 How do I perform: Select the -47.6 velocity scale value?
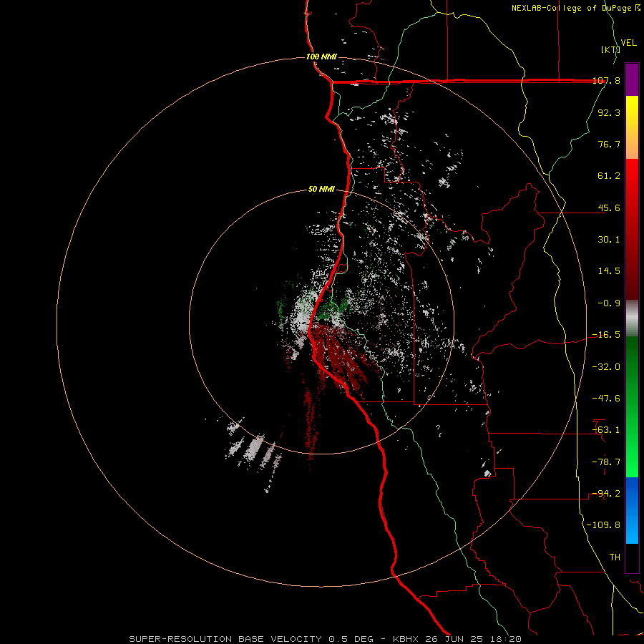(607, 399)
